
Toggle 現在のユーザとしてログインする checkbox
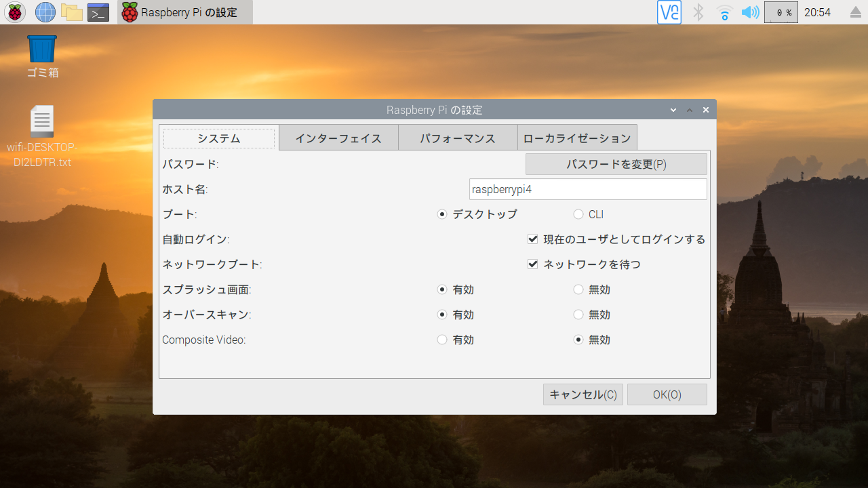click(x=616, y=239)
